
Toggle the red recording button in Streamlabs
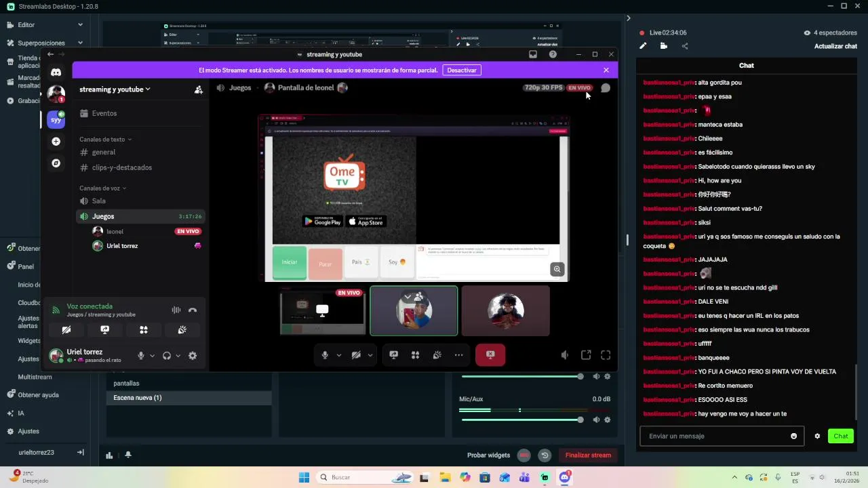point(524,455)
